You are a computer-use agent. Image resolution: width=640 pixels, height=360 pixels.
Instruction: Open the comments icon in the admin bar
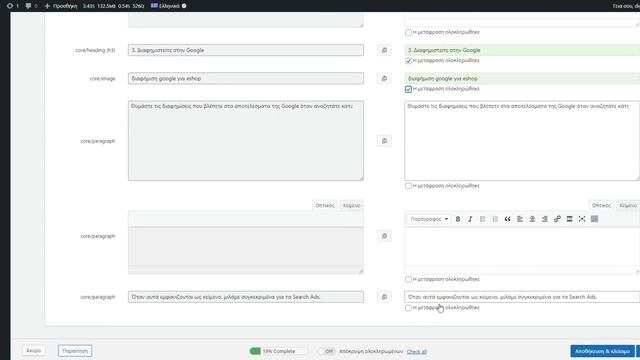pos(31,6)
